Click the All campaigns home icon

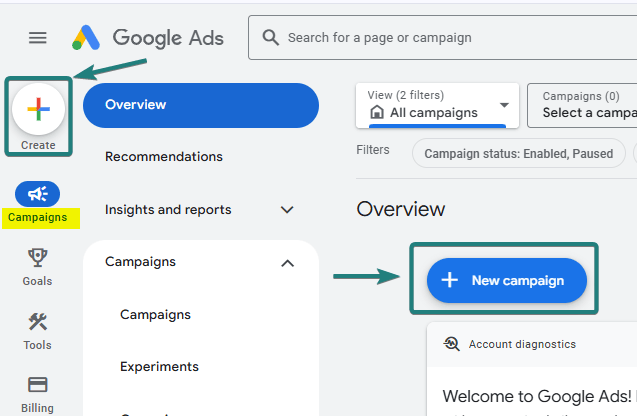(x=377, y=112)
